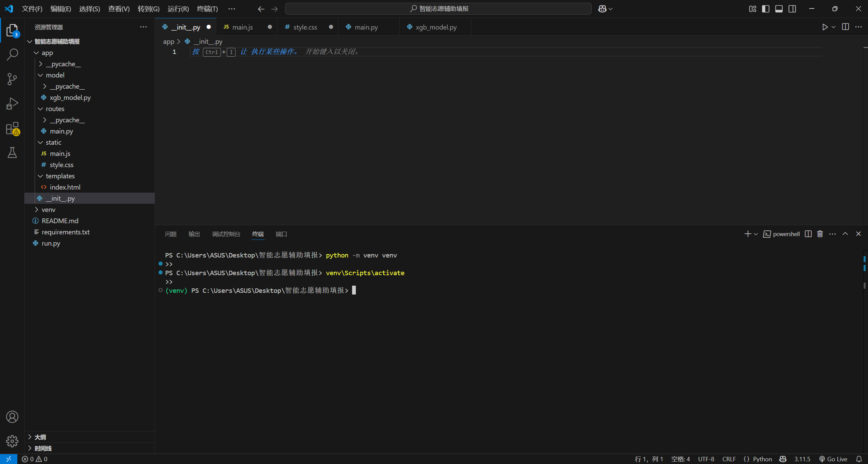
Task: Open the Extensions view icon
Action: (x=12, y=128)
